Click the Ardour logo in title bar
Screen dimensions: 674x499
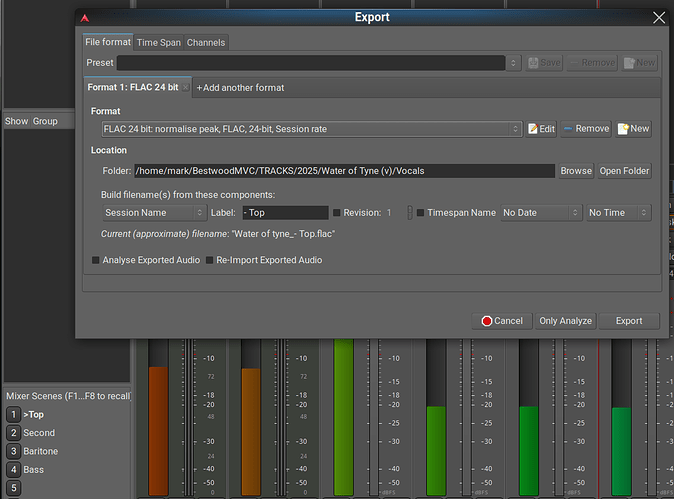point(85,18)
